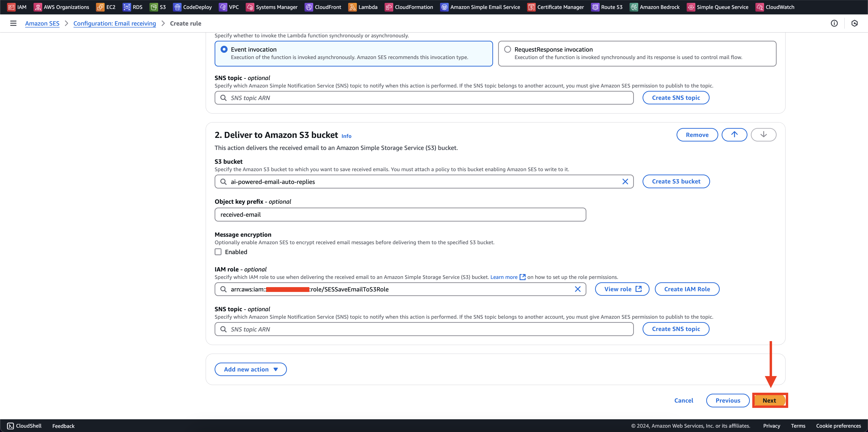Image resolution: width=868 pixels, height=432 pixels.
Task: Focus the IAM role ARN field
Action: [x=400, y=289]
